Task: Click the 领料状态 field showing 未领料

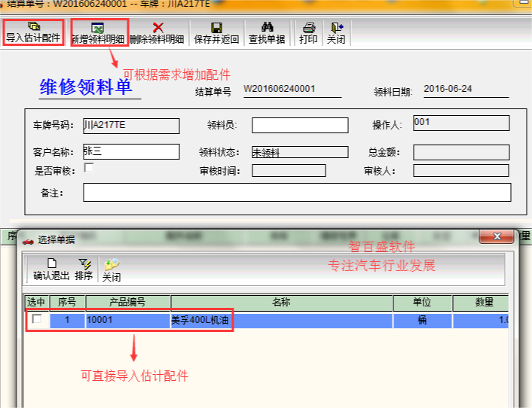Action: pos(300,152)
